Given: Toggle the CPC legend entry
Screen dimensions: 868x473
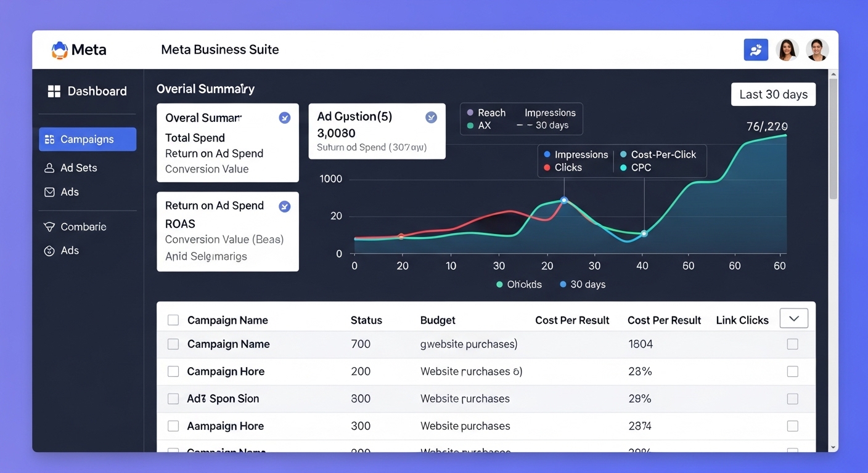Looking at the screenshot, I should (636, 168).
